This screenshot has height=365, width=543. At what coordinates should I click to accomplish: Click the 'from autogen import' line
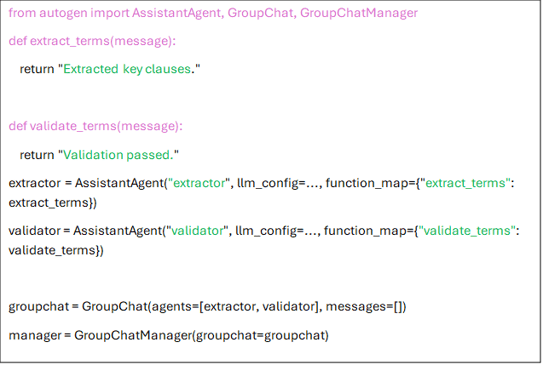(x=213, y=13)
